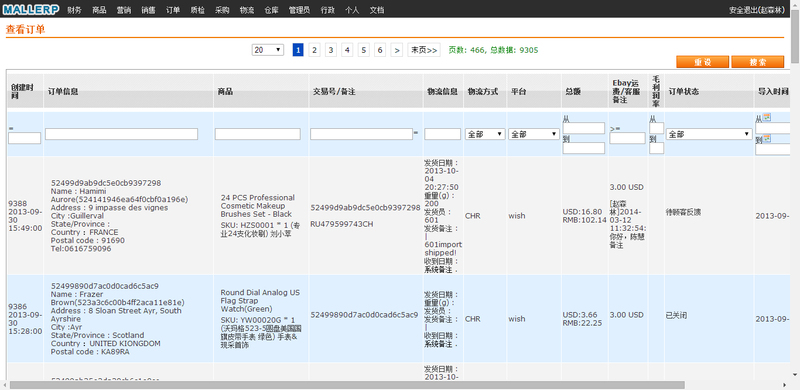This screenshot has height=390, width=800.
Task: Select current page 1 in pagination
Action: pos(298,50)
